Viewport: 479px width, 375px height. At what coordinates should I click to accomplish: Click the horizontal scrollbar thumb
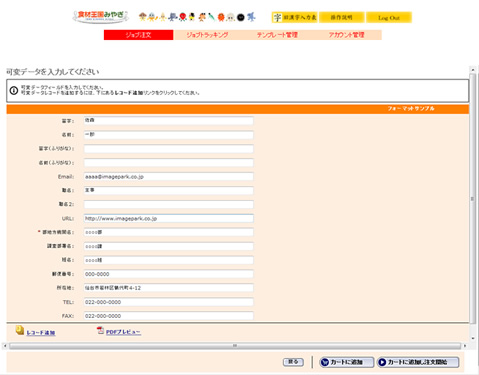(x=235, y=346)
